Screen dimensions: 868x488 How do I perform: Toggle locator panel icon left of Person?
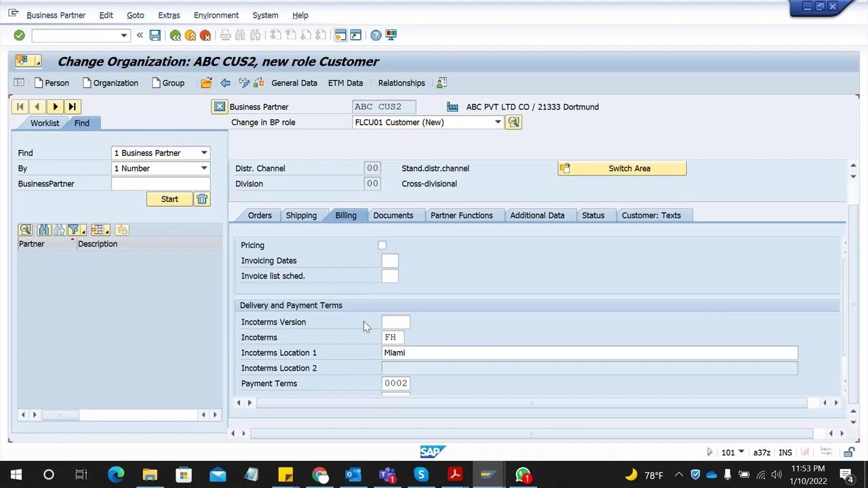[x=19, y=83]
